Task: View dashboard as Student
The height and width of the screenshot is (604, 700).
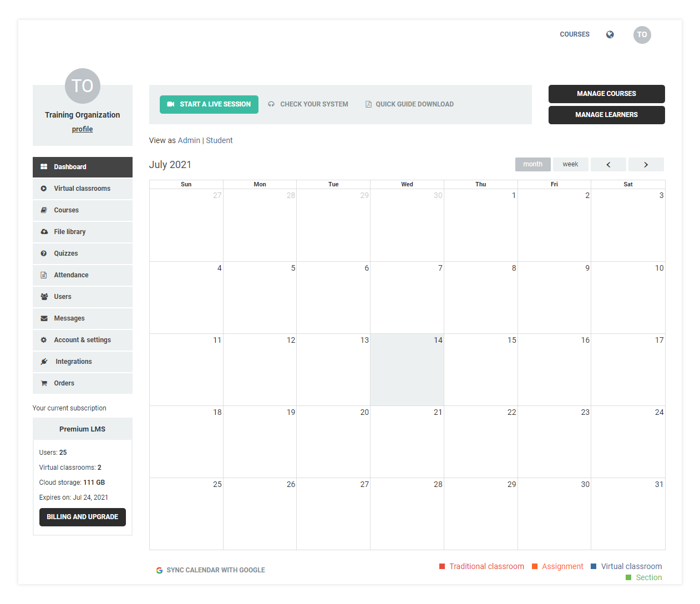Action: click(x=219, y=140)
